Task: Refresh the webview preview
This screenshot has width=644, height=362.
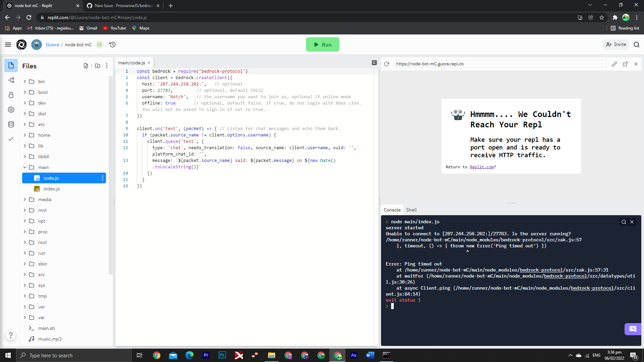Action: pos(387,64)
